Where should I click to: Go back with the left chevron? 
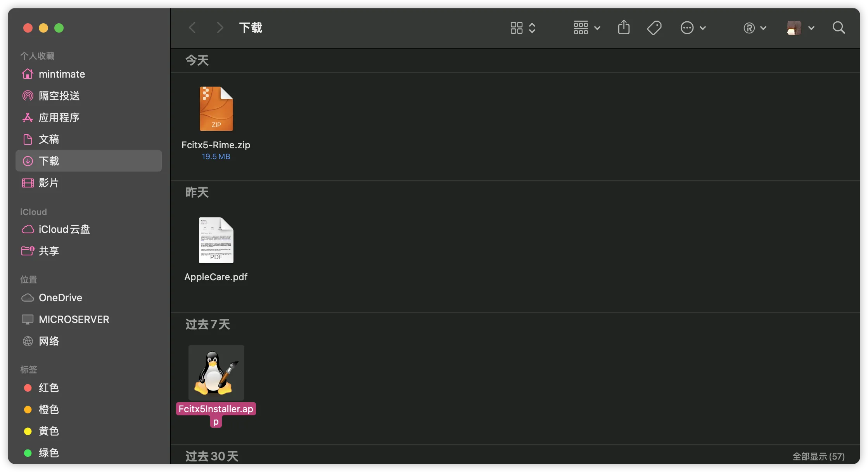[x=192, y=28]
